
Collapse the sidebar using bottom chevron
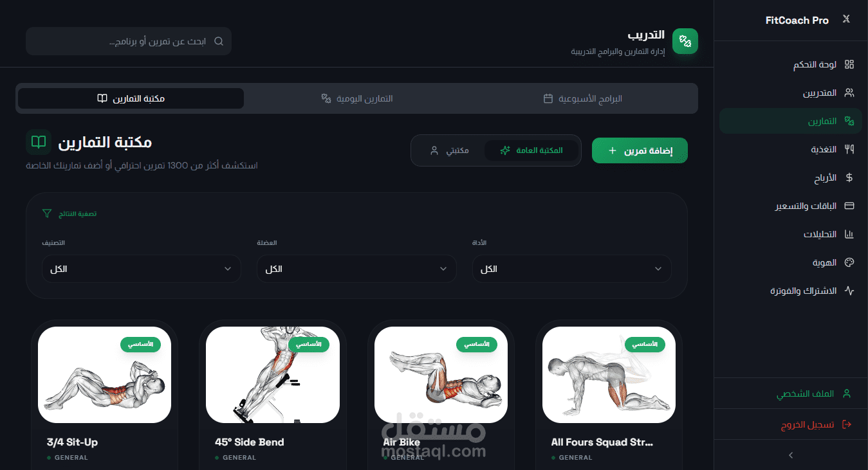click(791, 455)
